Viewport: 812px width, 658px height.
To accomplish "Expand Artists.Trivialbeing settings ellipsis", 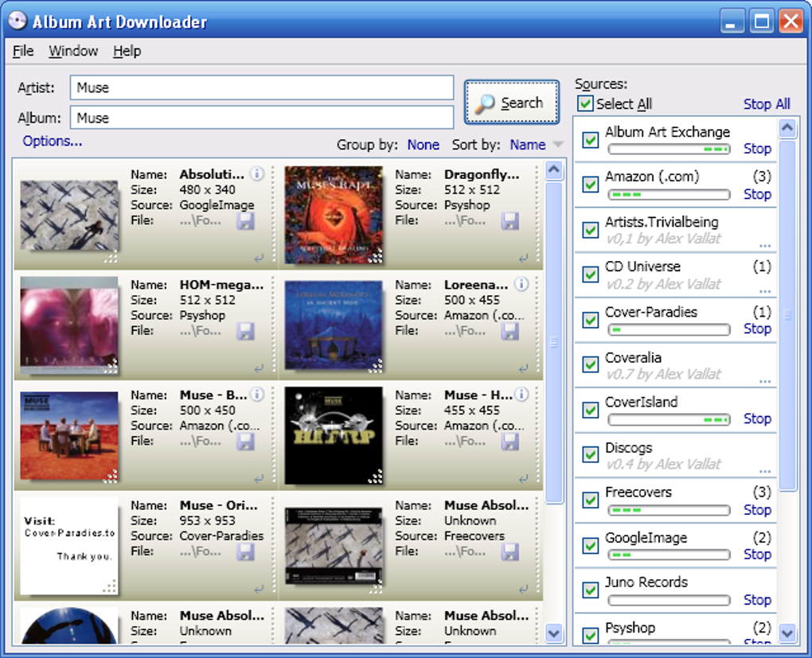I will coord(765,245).
